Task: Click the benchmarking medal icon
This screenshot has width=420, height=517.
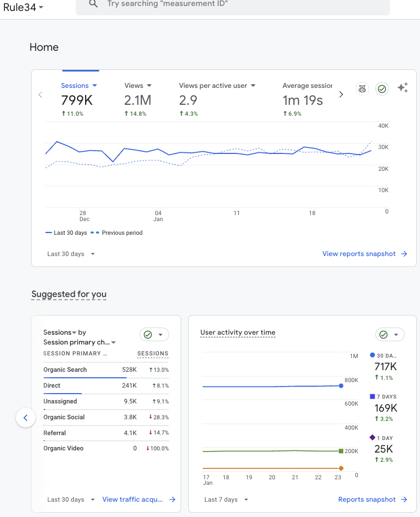Action: click(x=362, y=88)
